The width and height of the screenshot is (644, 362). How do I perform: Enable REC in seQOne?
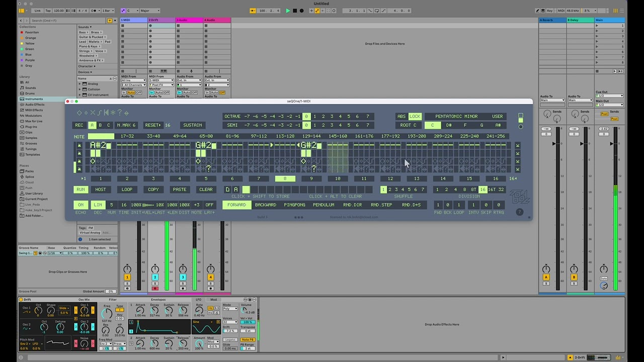click(79, 125)
